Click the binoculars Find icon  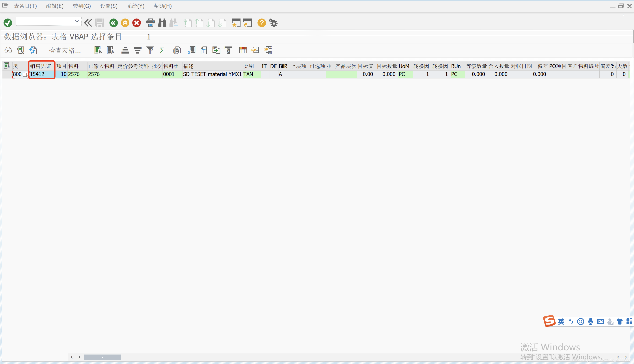point(162,23)
